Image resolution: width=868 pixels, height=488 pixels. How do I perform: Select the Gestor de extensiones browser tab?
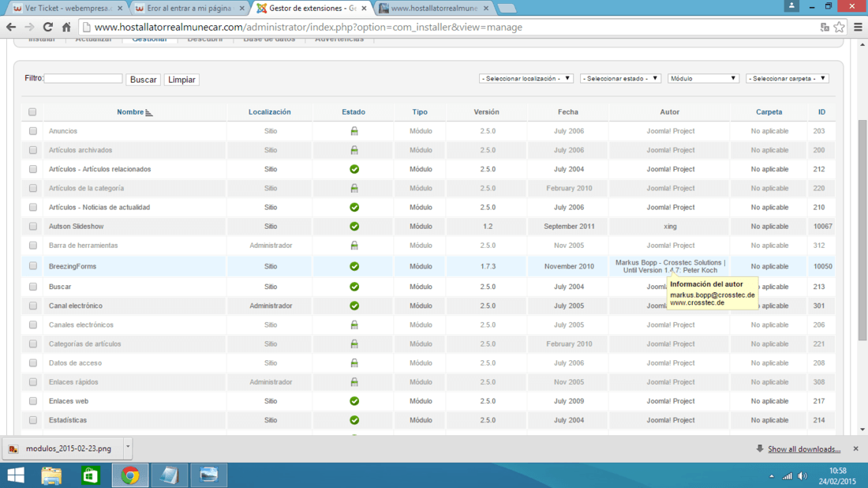tap(312, 9)
